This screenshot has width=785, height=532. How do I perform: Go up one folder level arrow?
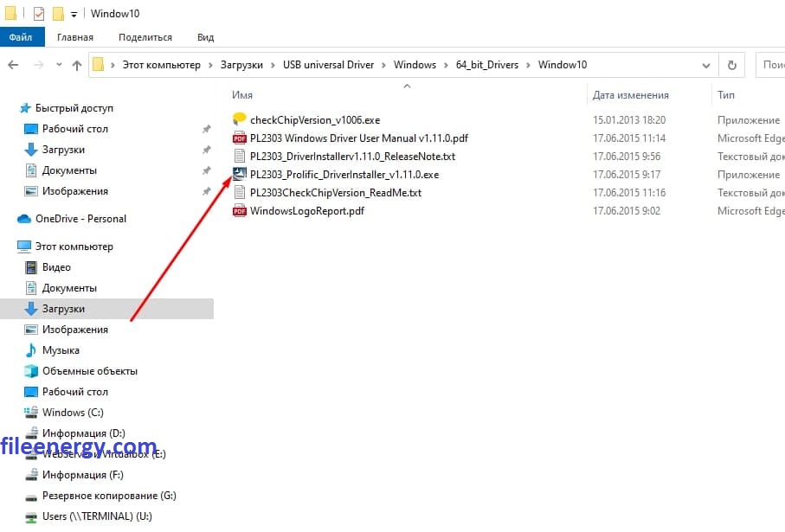pyautogui.click(x=77, y=65)
